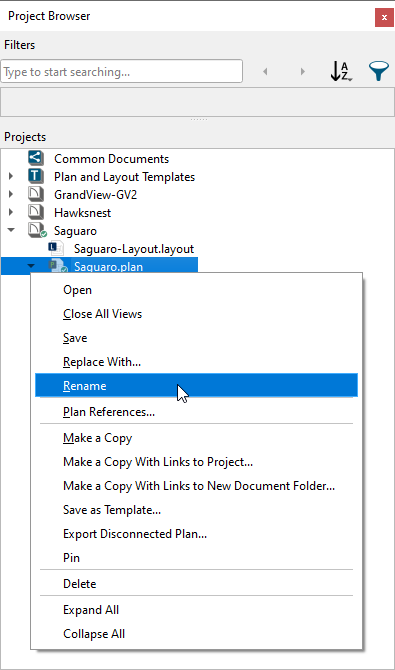395x670 pixels.
Task: Choose Save as Template...
Action: (196, 510)
